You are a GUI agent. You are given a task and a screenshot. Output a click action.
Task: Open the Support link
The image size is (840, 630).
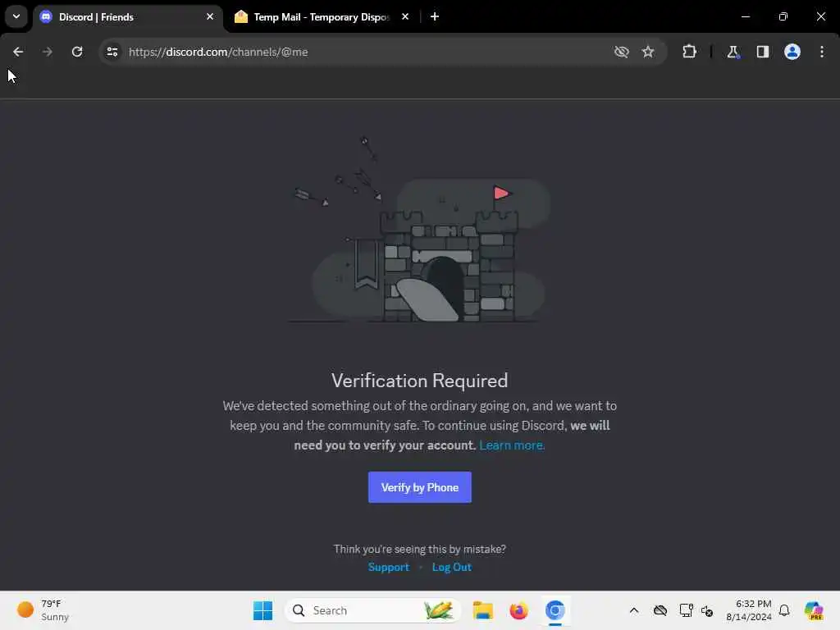click(x=388, y=567)
